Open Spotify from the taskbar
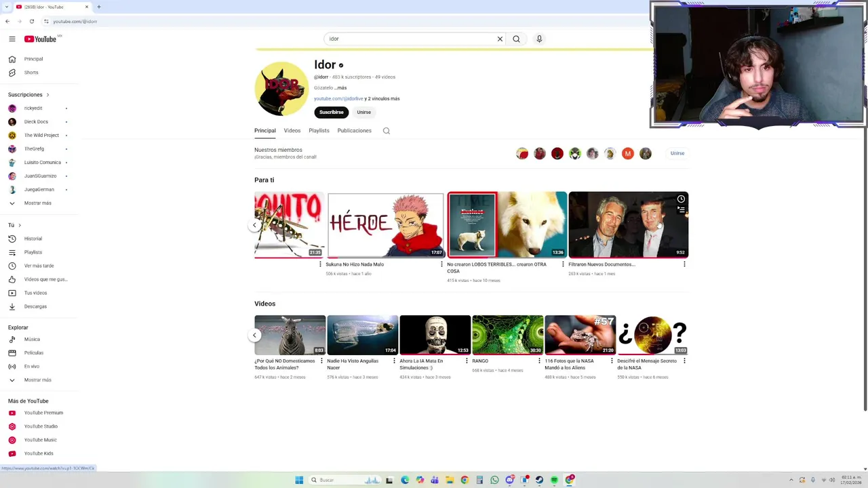868x488 pixels. [554, 480]
